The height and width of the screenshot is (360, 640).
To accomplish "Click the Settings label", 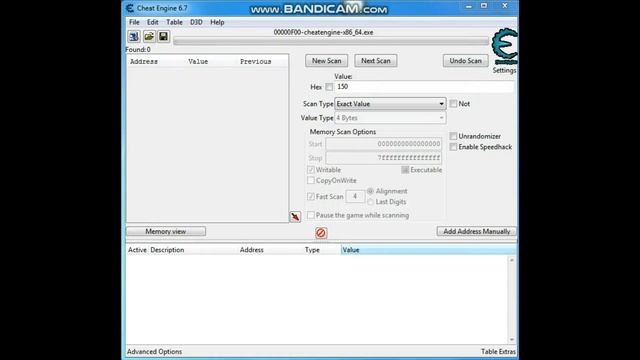I will coord(504,71).
